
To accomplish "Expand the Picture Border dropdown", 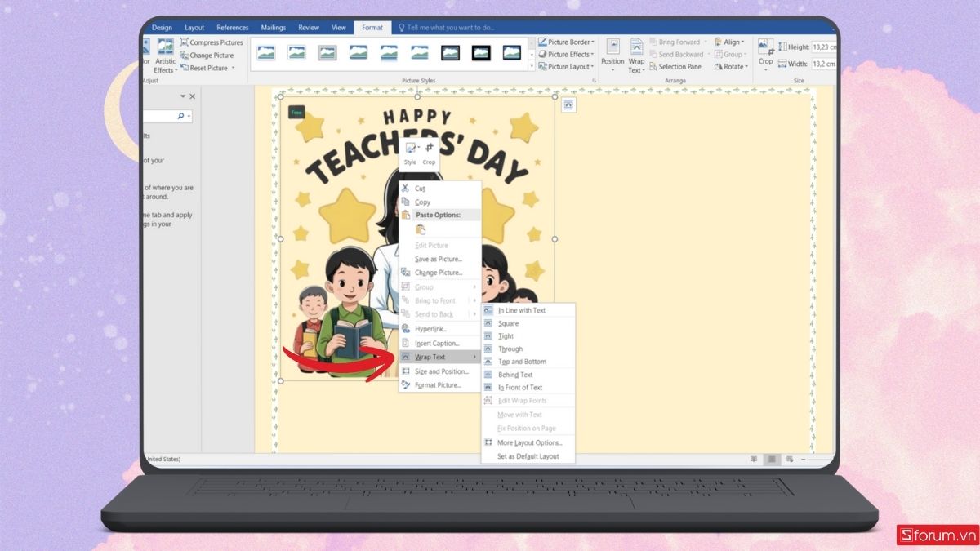I will [593, 42].
